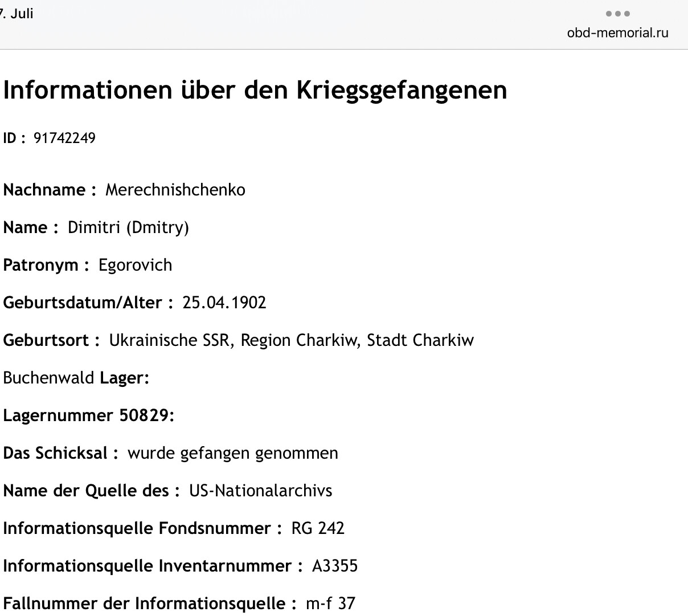Select the birth date 25.04.1902
688x616 pixels.
[x=224, y=303]
